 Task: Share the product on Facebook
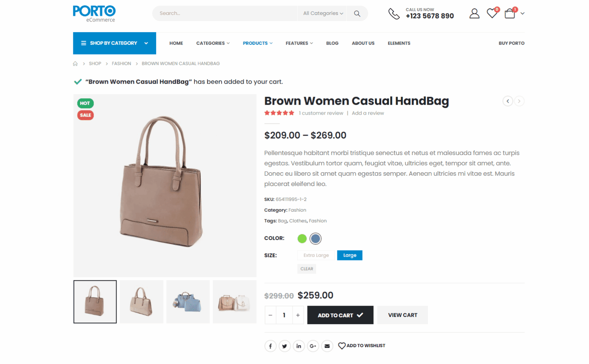(270, 346)
